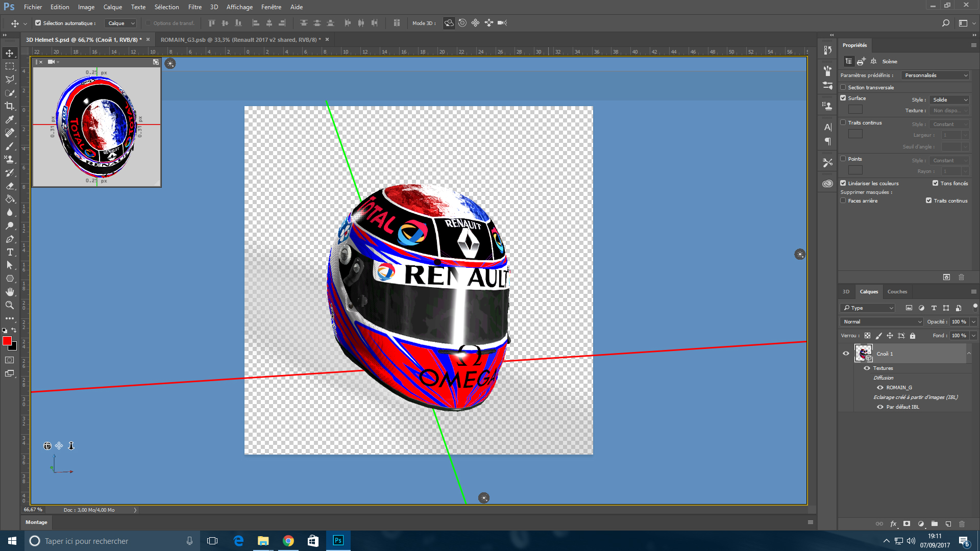
Task: Toggle Sélection automatique checkbox
Action: [x=38, y=23]
